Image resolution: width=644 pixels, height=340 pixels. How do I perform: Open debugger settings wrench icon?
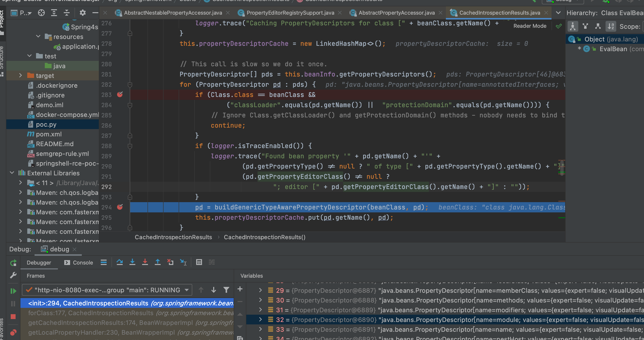coord(13,275)
